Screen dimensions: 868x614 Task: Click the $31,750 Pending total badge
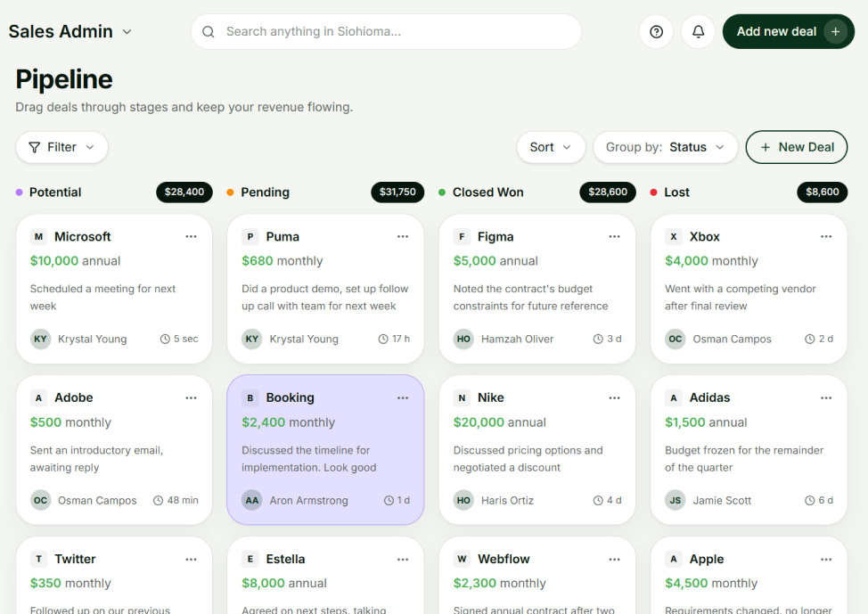[x=397, y=192]
